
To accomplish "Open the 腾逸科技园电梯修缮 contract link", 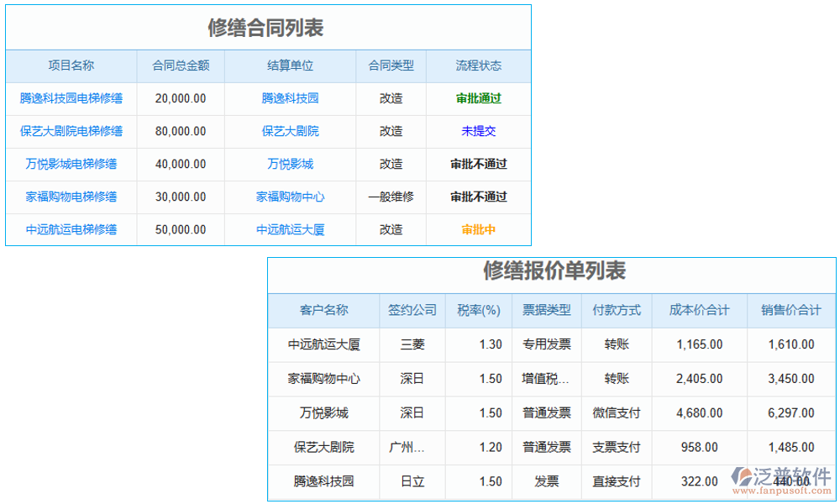I will click(71, 98).
